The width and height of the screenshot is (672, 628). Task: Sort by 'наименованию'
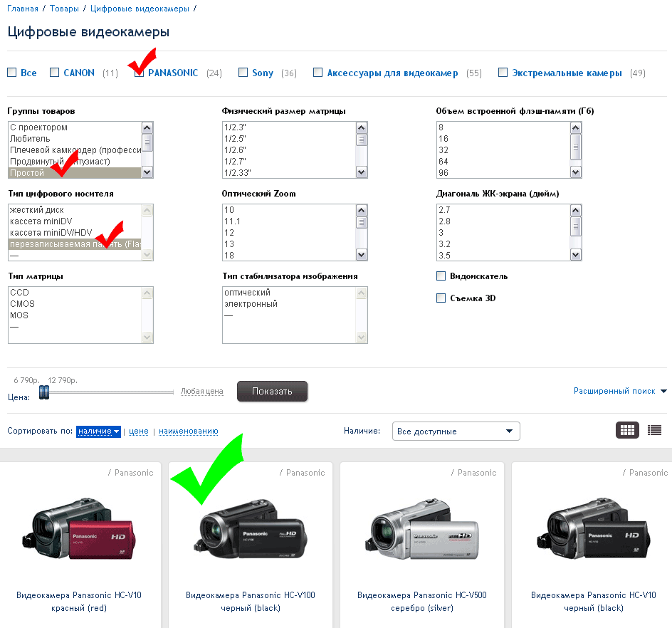(x=189, y=431)
